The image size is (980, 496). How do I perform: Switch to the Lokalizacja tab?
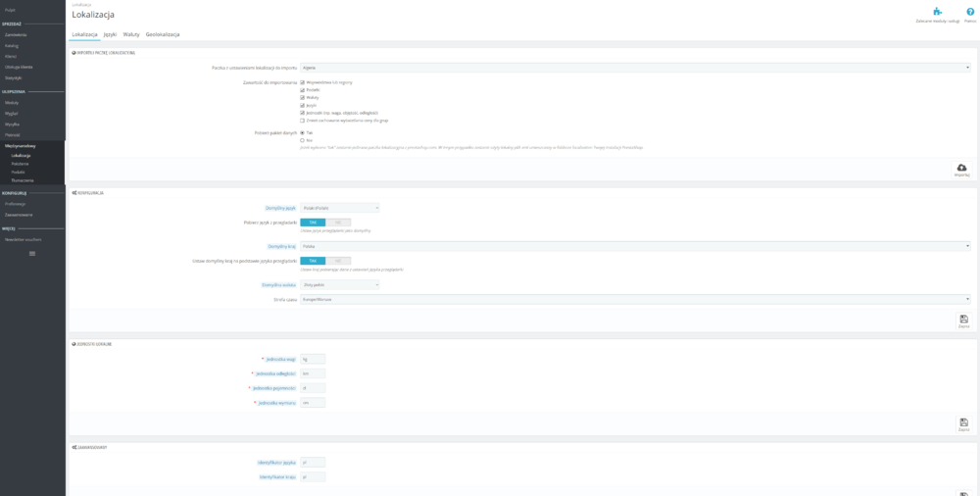pos(84,34)
